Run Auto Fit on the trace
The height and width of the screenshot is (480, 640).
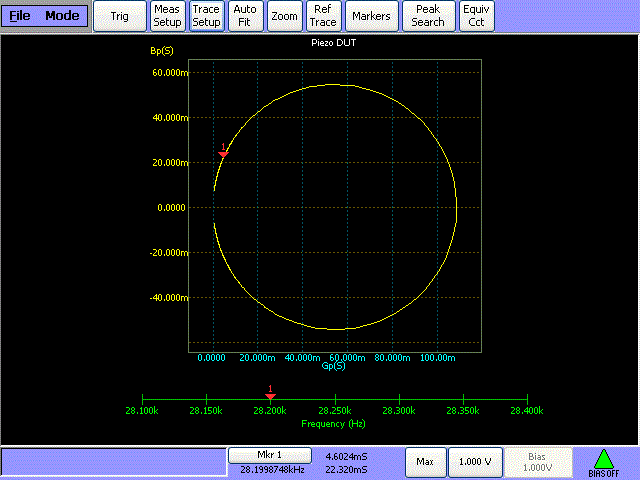(245, 16)
